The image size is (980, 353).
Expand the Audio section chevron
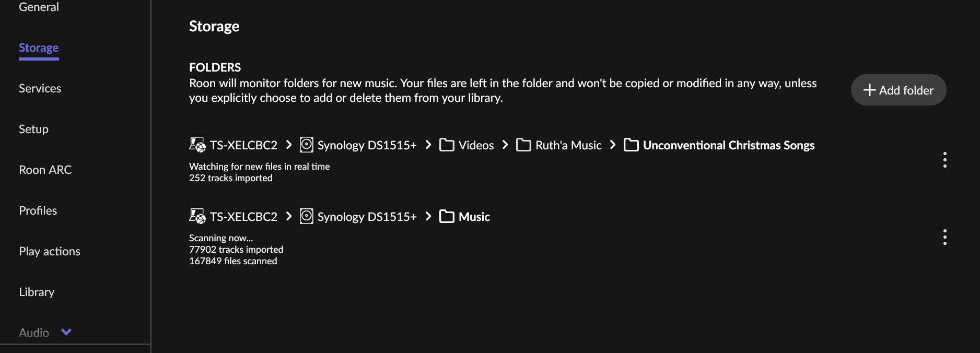tap(66, 332)
